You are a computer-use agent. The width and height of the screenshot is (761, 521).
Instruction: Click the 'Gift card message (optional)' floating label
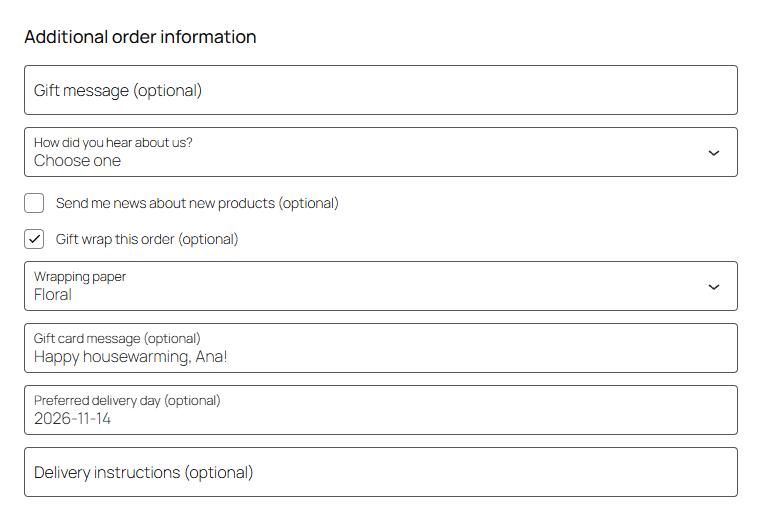pyautogui.click(x=117, y=338)
